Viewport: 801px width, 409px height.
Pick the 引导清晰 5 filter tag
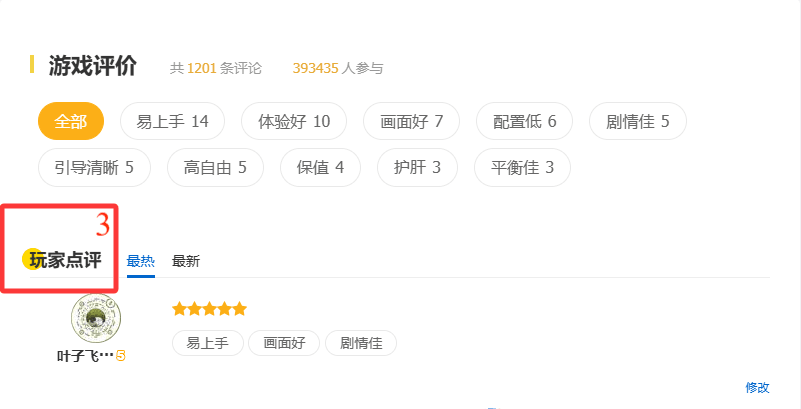click(95, 167)
